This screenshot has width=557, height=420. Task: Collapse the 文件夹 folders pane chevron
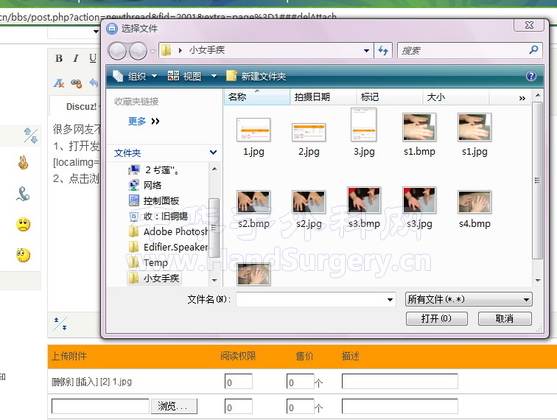[x=213, y=152]
